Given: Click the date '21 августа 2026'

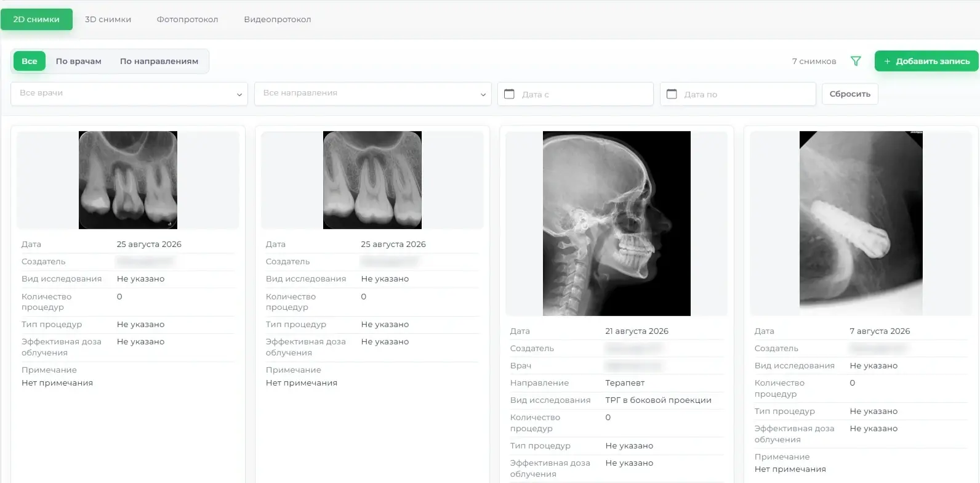Looking at the screenshot, I should click(x=637, y=331).
